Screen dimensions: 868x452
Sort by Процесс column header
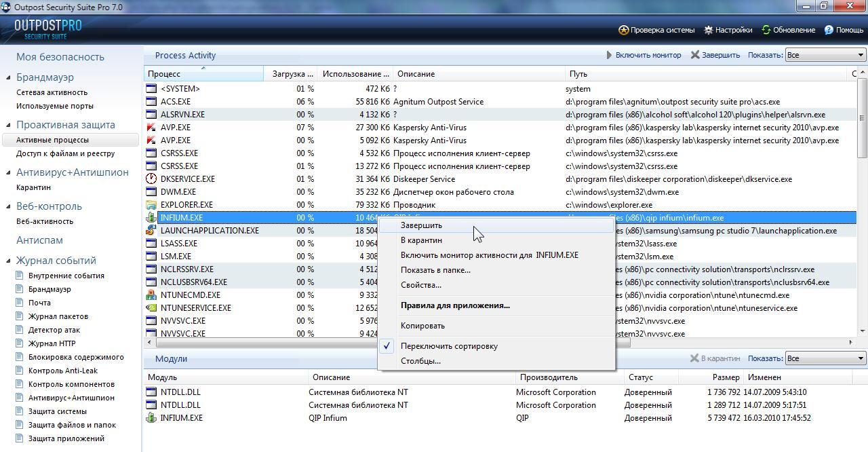click(204, 74)
